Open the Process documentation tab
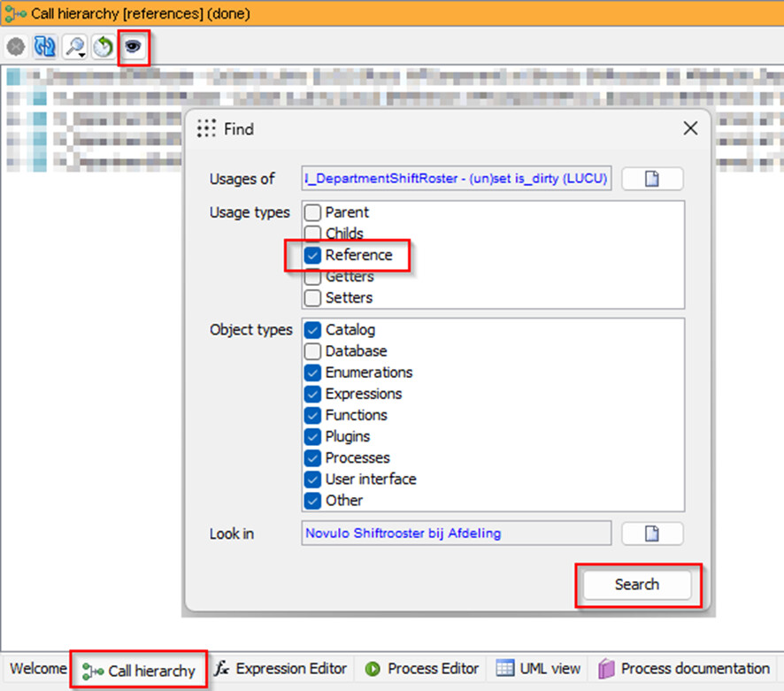Viewport: 784px width, 691px height. [683, 669]
